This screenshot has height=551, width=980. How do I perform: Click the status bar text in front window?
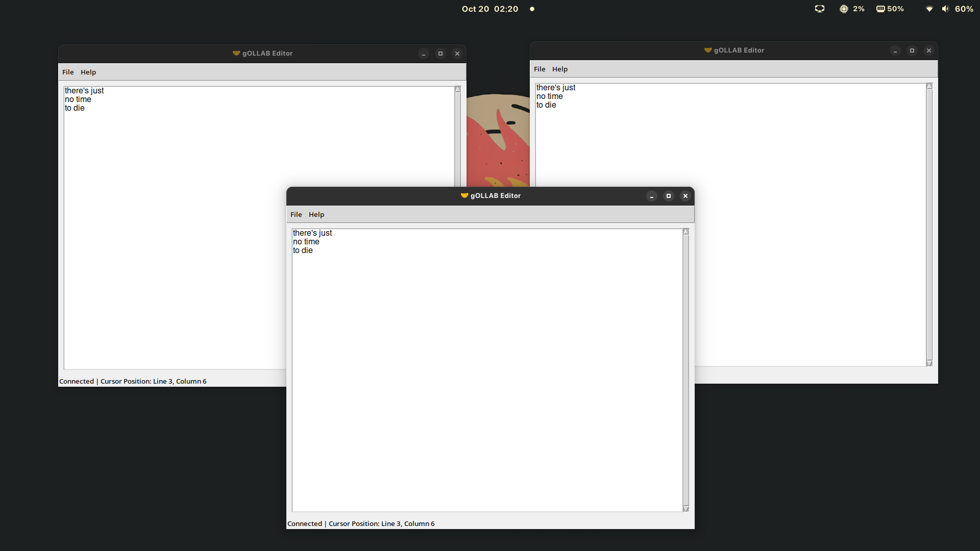pyautogui.click(x=361, y=523)
